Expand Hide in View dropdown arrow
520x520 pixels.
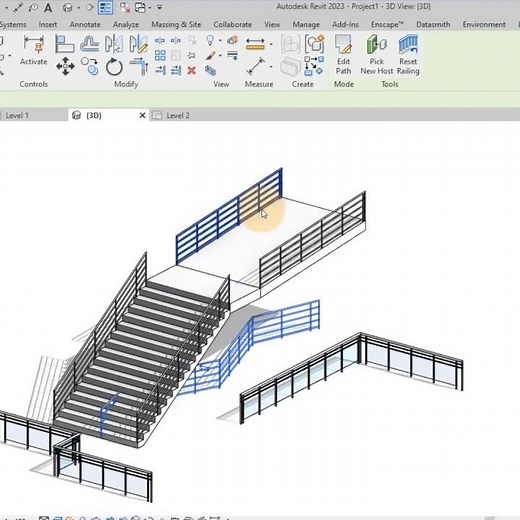pos(220,41)
